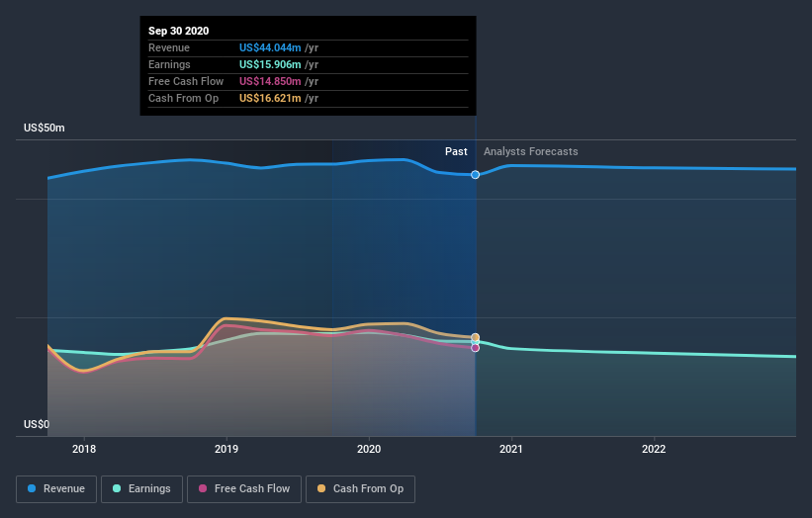Select the 2020 x-axis label
The image size is (812, 518).
click(369, 449)
